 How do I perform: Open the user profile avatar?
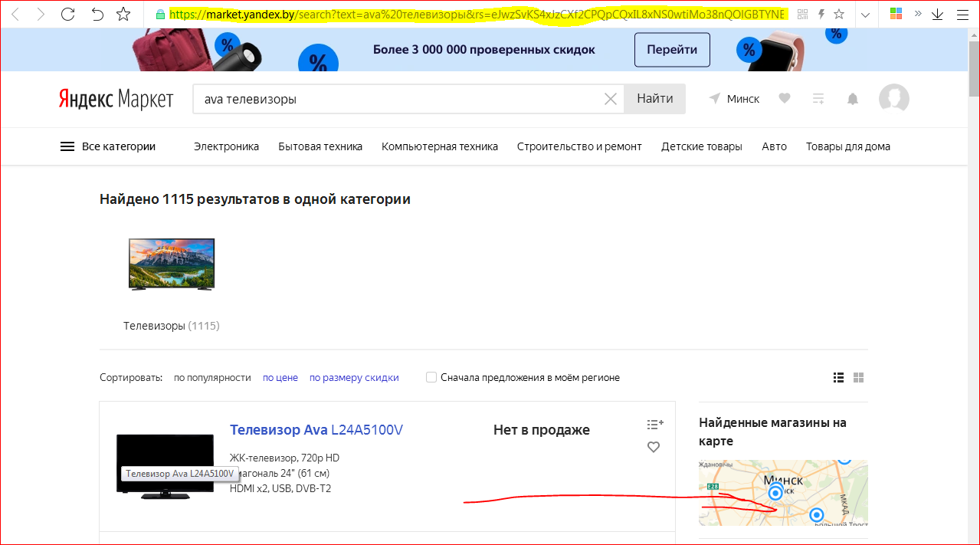pos(894,98)
